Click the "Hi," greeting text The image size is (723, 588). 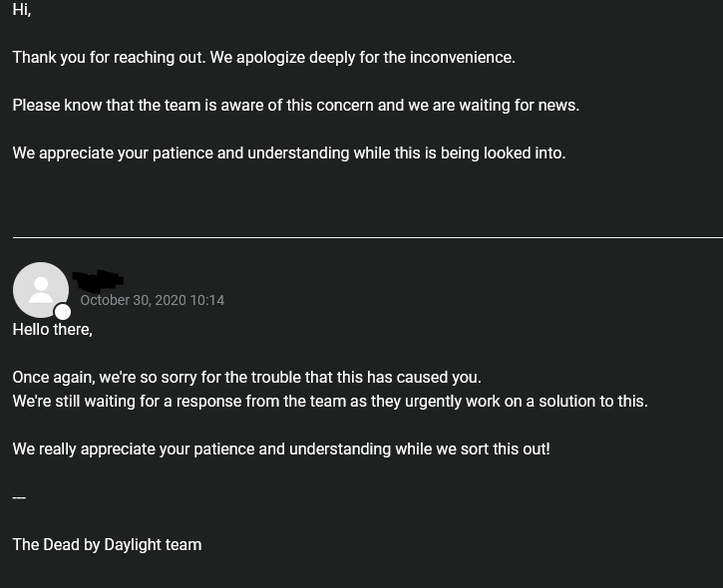(x=22, y=9)
